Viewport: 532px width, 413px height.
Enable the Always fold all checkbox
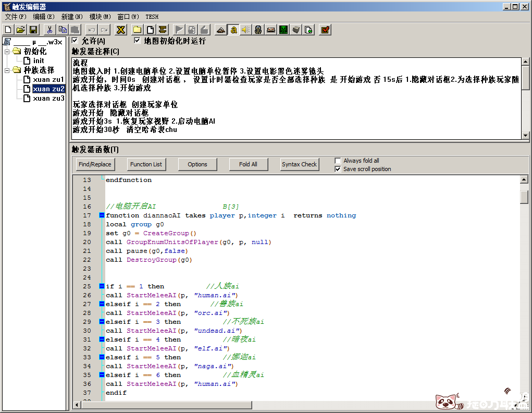coord(338,161)
